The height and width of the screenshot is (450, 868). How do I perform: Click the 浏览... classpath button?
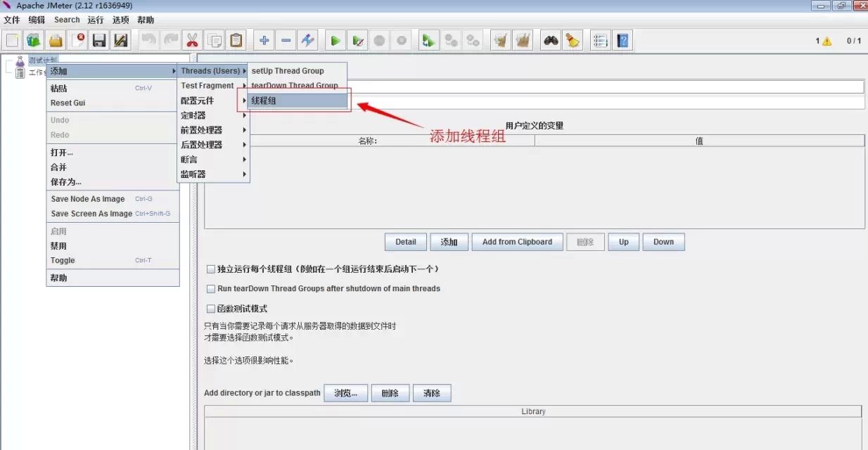345,393
